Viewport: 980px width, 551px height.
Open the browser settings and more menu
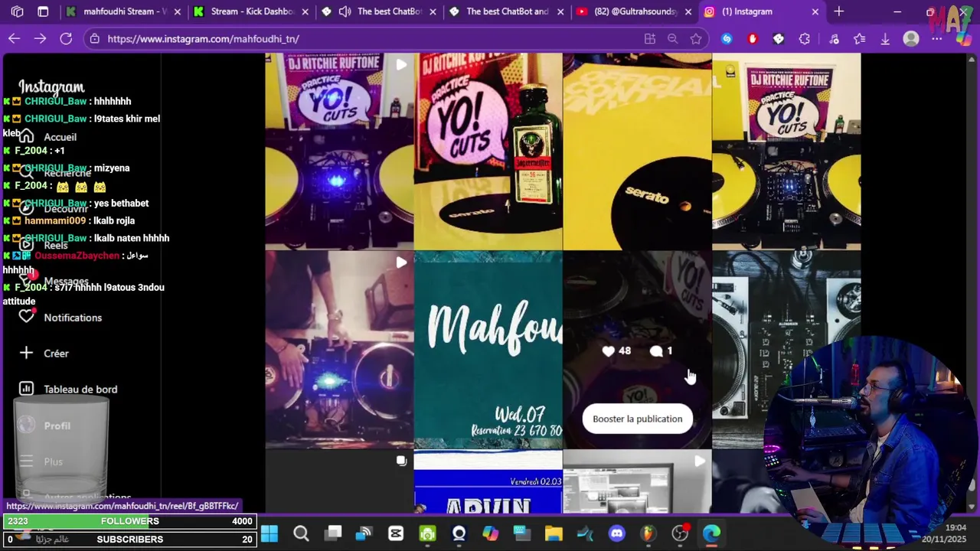(937, 38)
